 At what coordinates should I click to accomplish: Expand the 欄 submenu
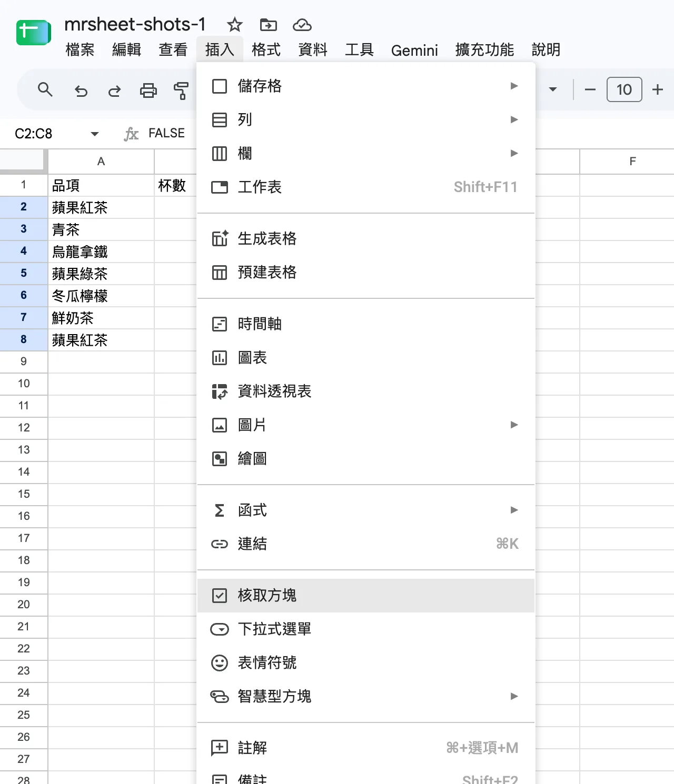pyautogui.click(x=366, y=153)
